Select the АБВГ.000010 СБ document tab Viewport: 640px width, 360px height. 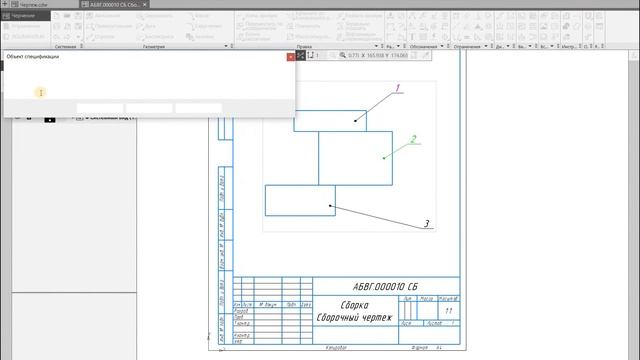[x=110, y=4]
